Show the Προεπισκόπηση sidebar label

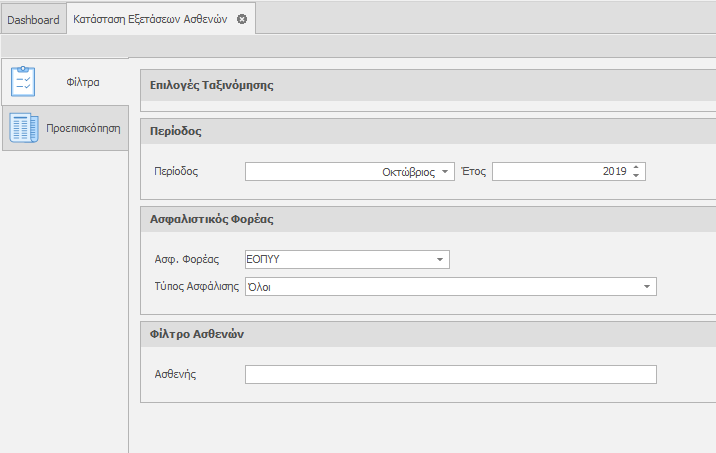tap(83, 128)
